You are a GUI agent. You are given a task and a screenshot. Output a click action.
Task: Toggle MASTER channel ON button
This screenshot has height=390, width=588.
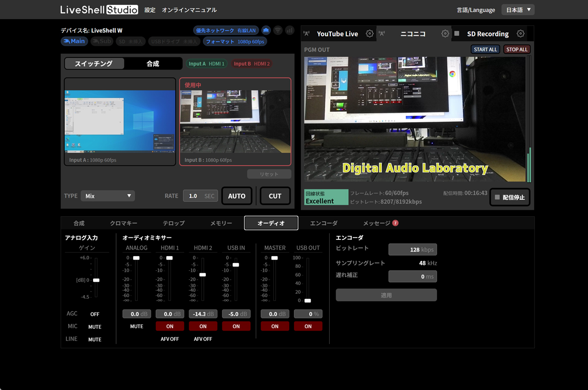[x=275, y=326]
